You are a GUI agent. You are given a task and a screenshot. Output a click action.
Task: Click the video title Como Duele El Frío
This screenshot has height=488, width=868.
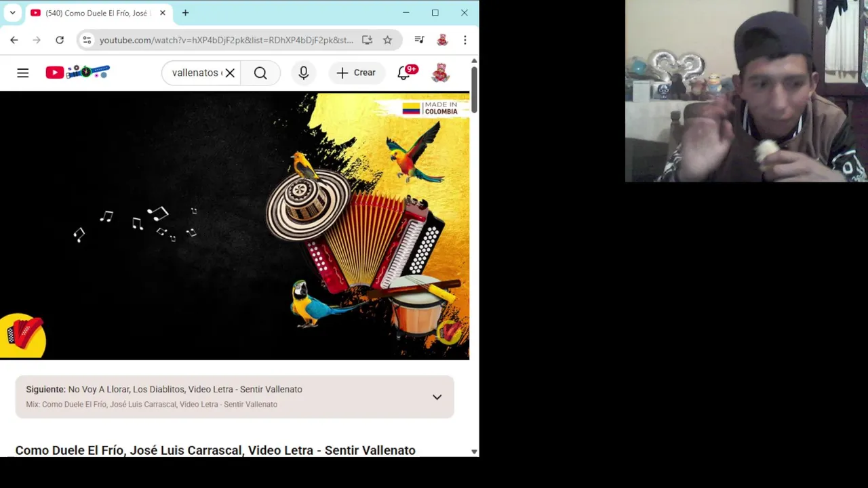click(215, 450)
